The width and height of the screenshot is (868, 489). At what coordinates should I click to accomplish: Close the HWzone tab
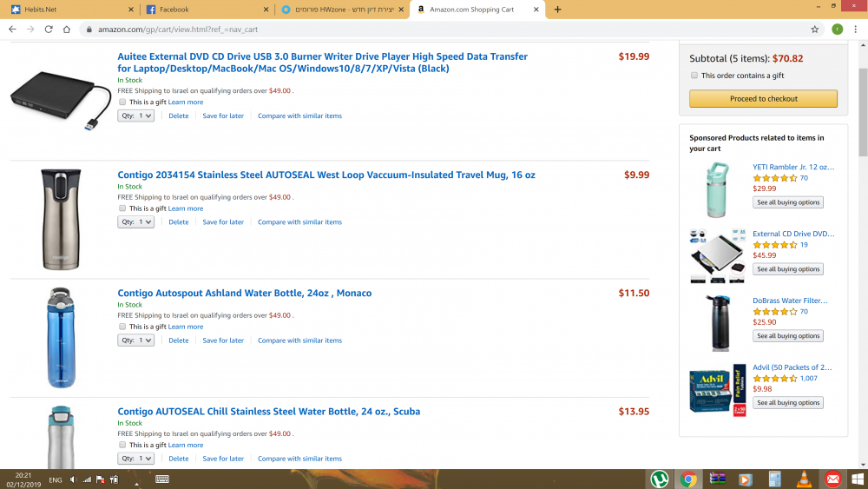[x=401, y=10]
